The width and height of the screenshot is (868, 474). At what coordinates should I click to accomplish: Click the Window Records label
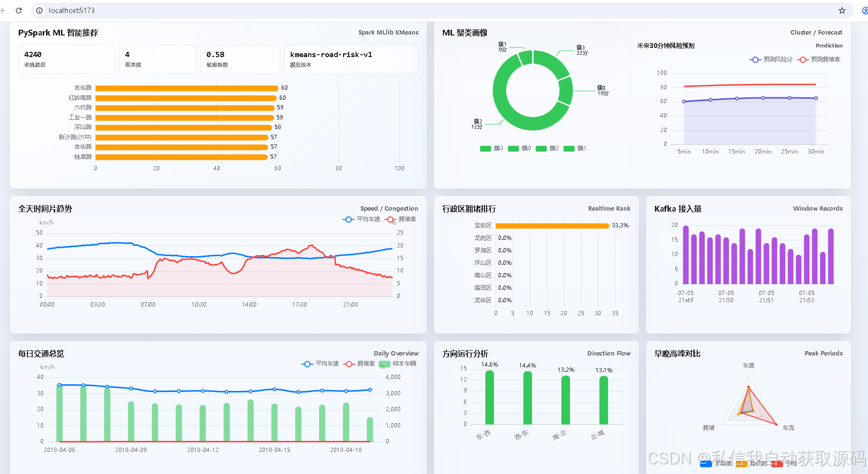(818, 209)
